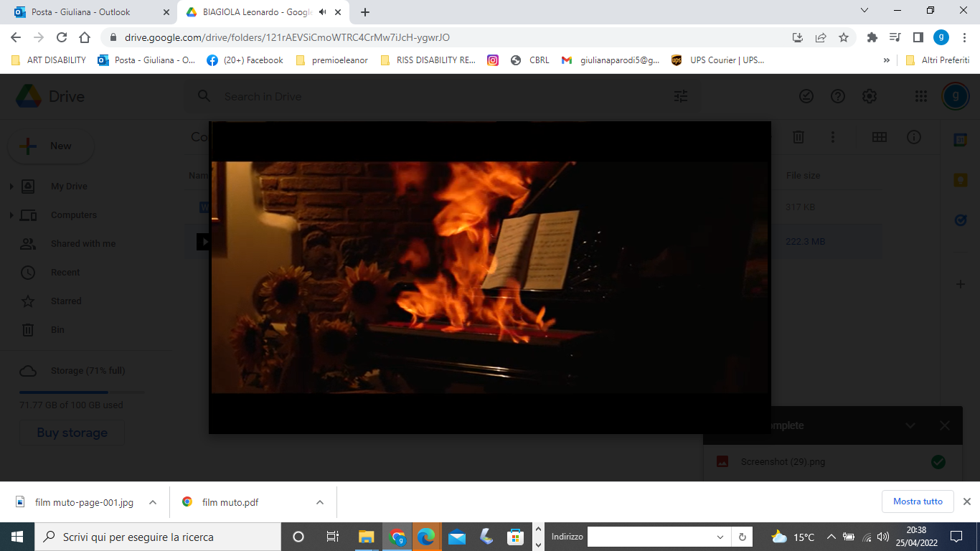Screen dimensions: 980x551
Task: Collapse the upload complete panel chevron
Action: click(910, 425)
